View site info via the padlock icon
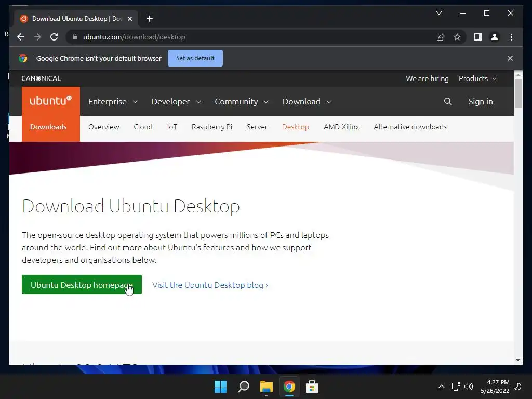 75,37
